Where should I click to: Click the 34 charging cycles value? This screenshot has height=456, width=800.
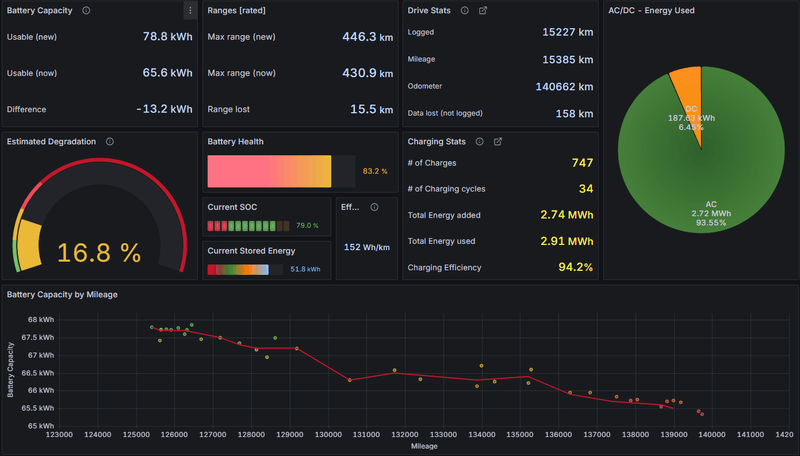coord(586,189)
